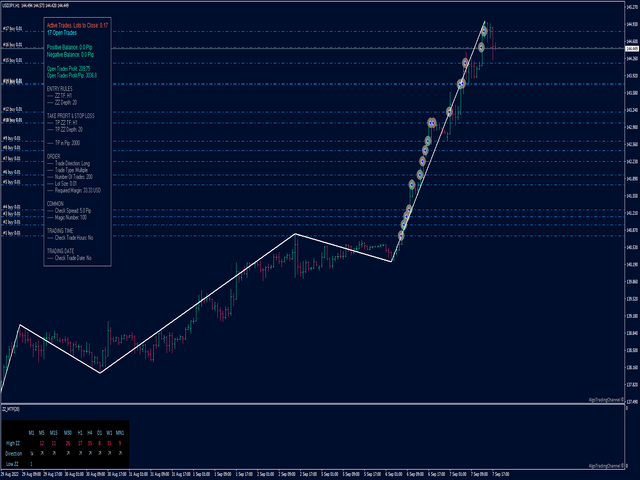
Task: Click the 'Check Trade Date: No' line
Action: coord(69,258)
